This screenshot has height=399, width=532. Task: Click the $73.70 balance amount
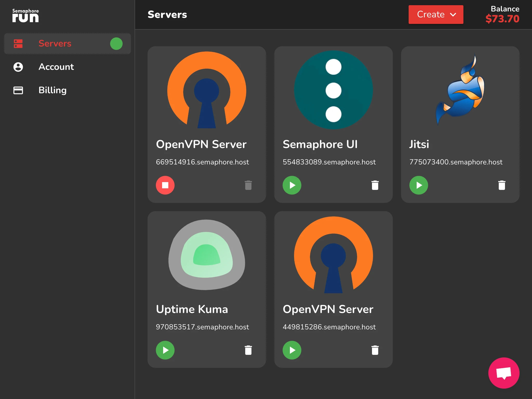(x=502, y=19)
